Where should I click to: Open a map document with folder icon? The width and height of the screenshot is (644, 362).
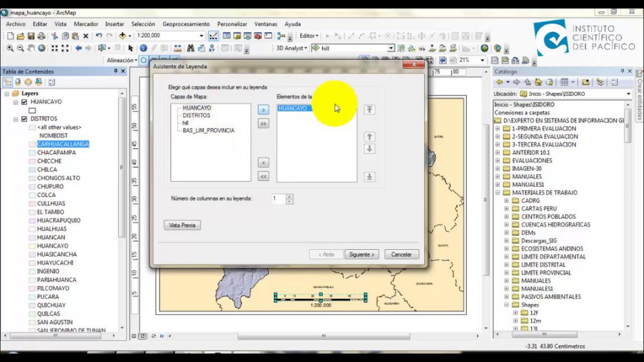click(x=21, y=36)
